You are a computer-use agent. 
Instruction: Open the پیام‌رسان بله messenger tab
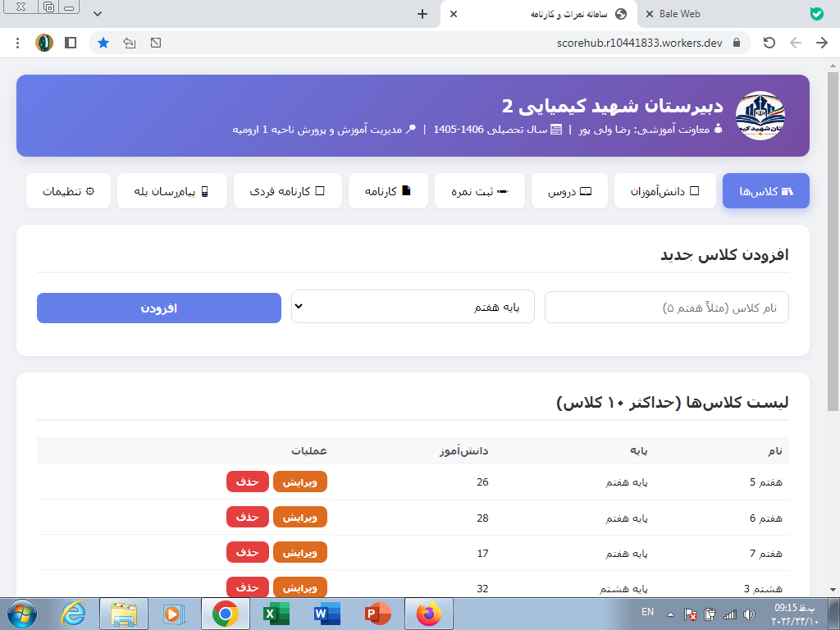click(172, 190)
